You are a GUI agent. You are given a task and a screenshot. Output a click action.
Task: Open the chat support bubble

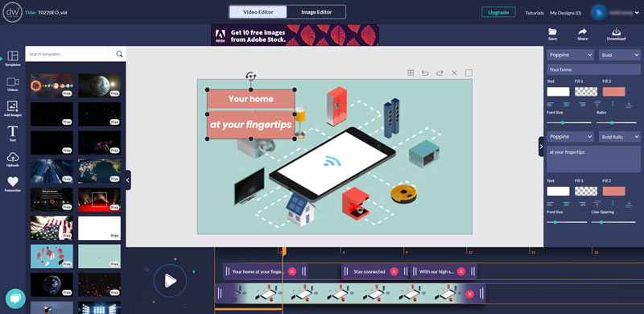15,299
